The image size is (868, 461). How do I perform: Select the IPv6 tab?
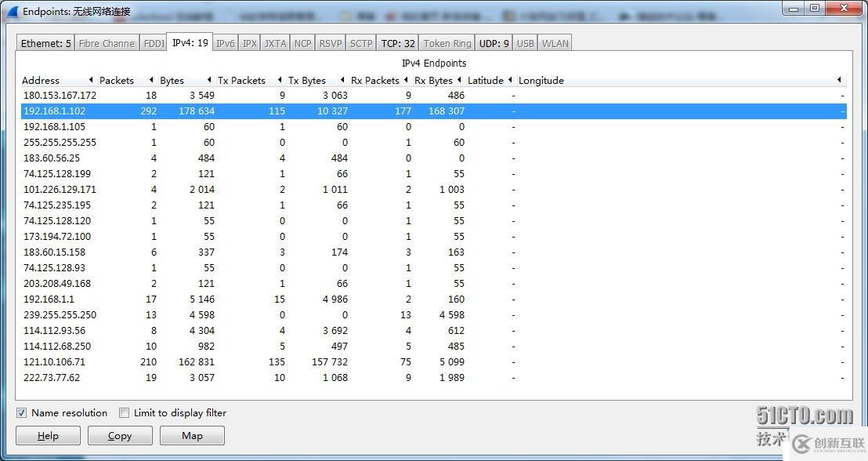226,43
